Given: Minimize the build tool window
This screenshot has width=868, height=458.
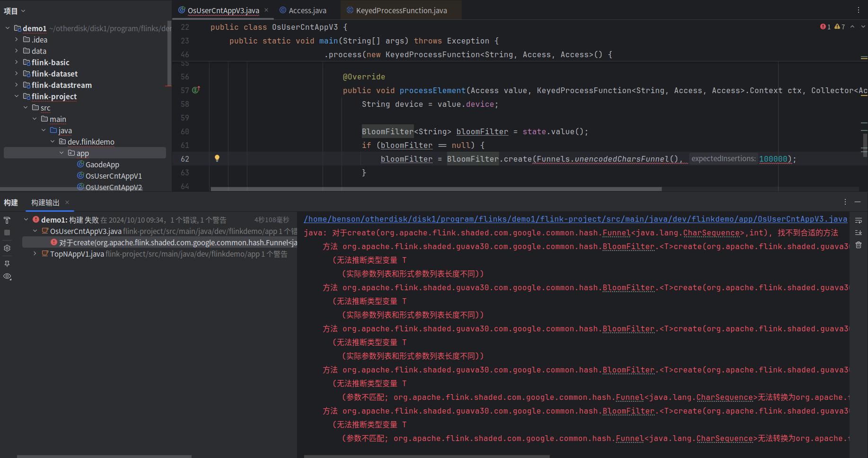Looking at the screenshot, I should (x=858, y=202).
